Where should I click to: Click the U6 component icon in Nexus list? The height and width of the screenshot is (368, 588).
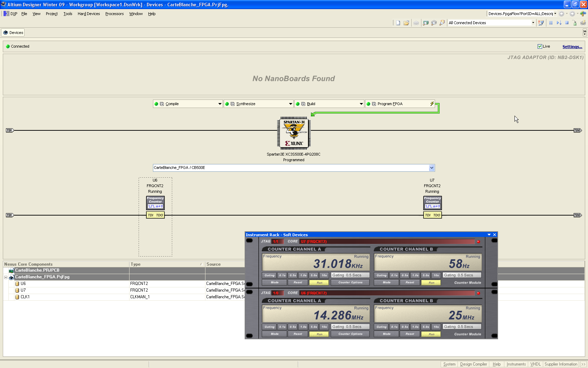[x=17, y=284]
